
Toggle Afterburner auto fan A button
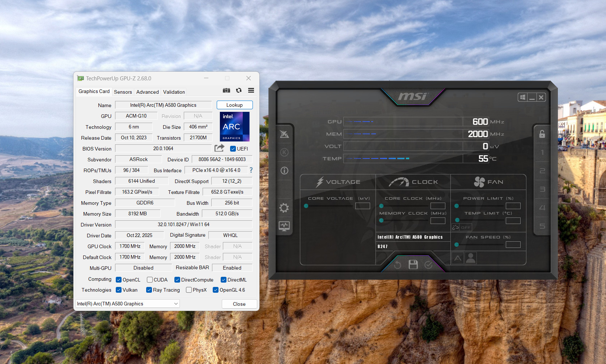pyautogui.click(x=458, y=258)
